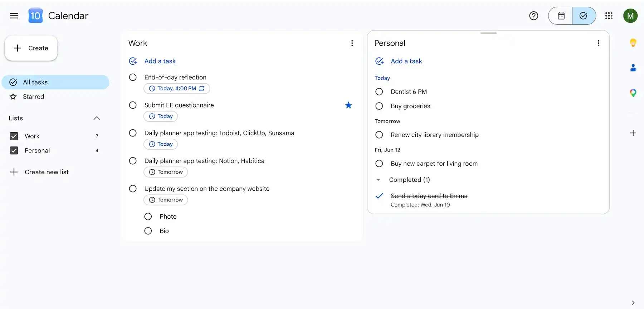This screenshot has height=309, width=644.
Task: Mark Update my section task complete
Action: (133, 189)
